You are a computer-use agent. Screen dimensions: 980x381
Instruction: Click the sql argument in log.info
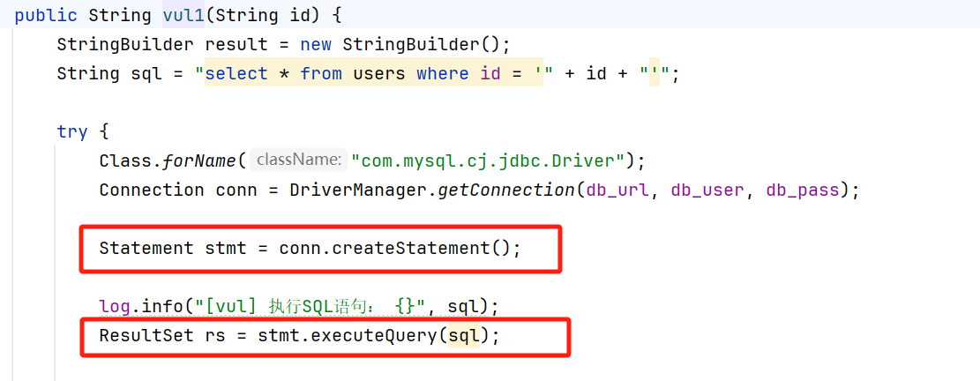(464, 307)
